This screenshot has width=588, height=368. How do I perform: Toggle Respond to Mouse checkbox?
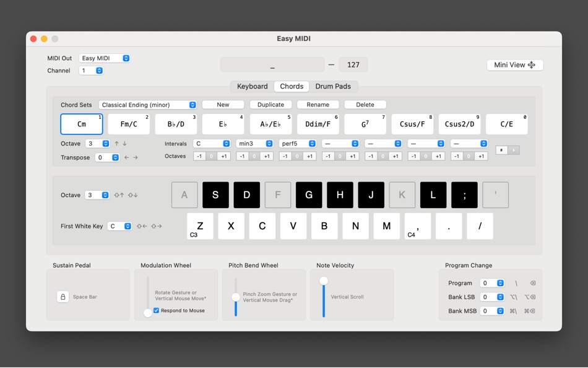pos(157,310)
